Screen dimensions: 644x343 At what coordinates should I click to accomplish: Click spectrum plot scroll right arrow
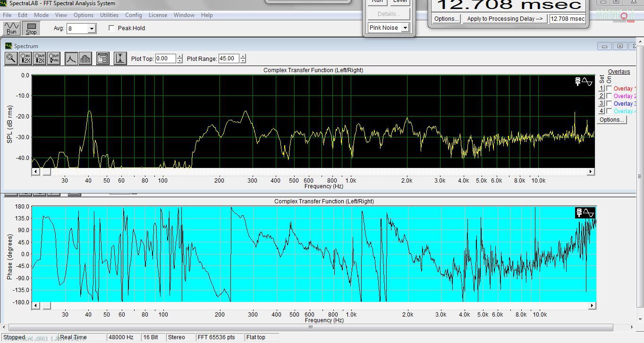590,172
